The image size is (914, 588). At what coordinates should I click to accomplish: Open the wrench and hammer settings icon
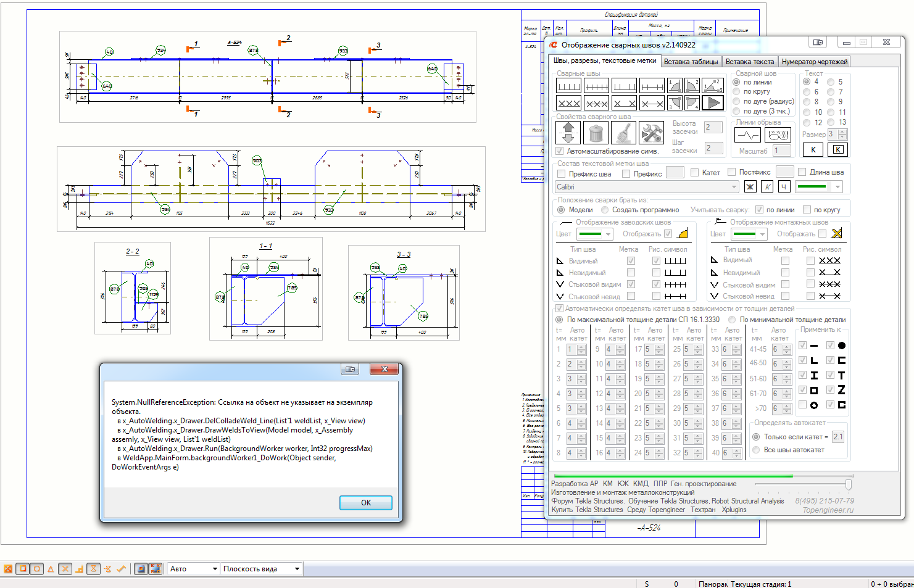click(651, 133)
